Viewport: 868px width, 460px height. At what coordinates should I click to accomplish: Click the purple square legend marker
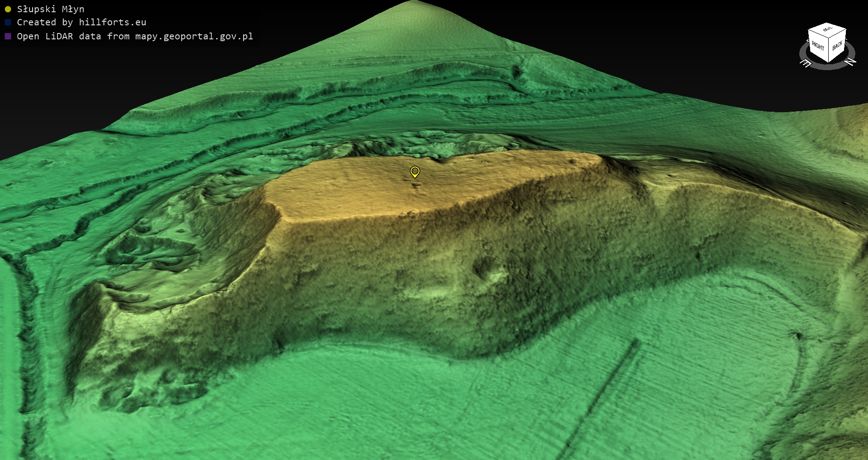[8, 36]
